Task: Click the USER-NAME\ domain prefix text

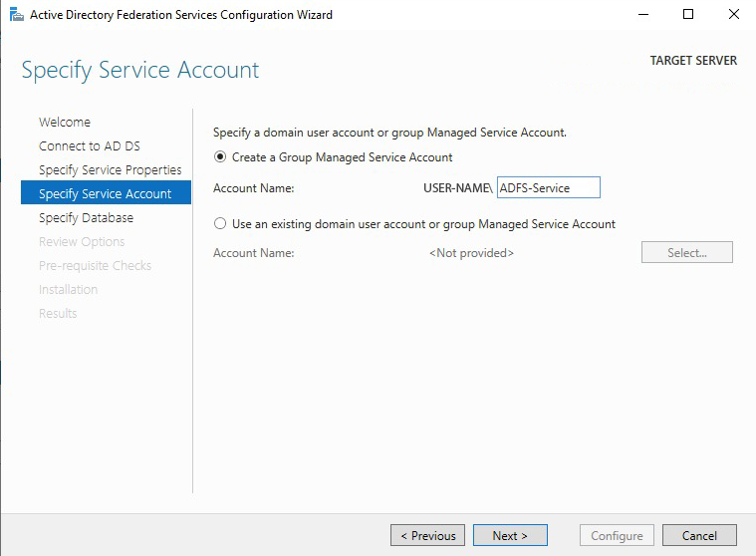Action: (x=458, y=188)
